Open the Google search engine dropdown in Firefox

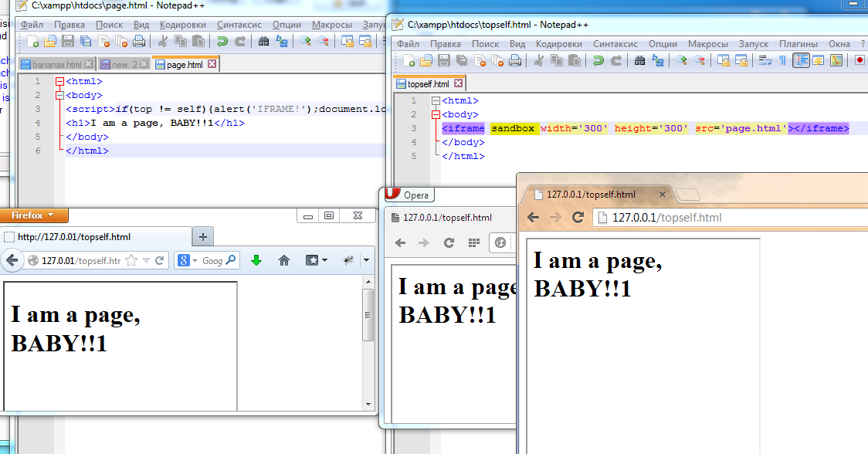[194, 259]
